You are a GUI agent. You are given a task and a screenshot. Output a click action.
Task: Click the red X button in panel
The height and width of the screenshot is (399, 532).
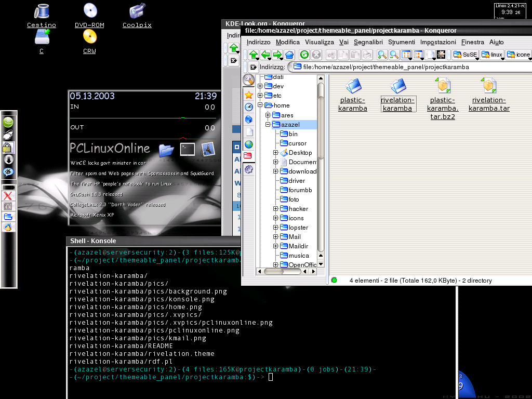8,195
